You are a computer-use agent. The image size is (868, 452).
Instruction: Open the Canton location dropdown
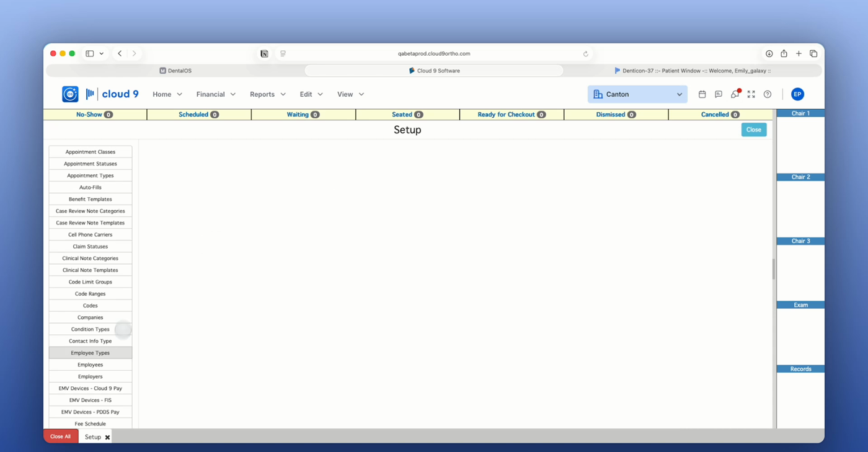637,94
